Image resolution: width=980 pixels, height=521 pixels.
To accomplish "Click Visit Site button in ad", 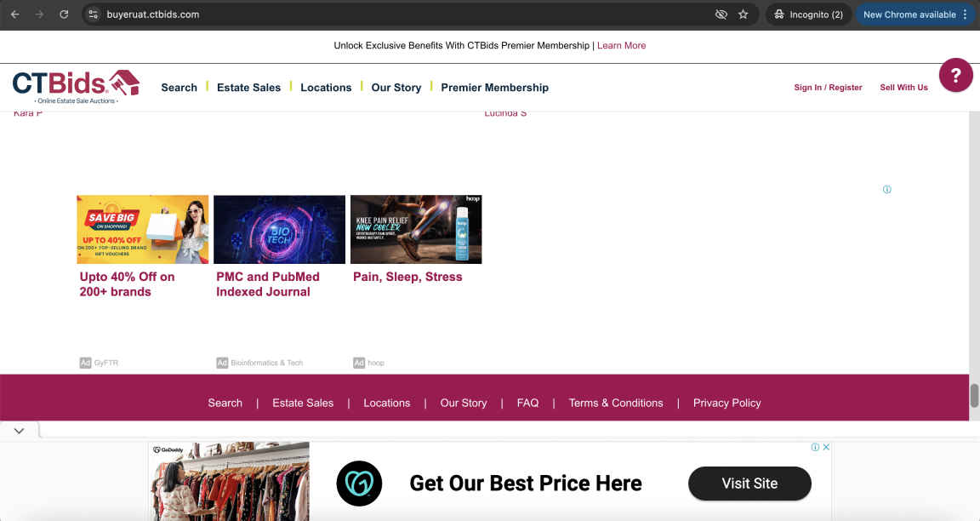I will coord(749,484).
